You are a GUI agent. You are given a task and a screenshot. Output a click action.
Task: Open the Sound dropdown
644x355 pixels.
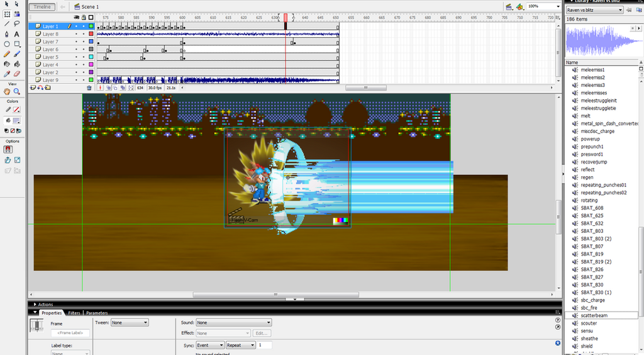pos(233,322)
